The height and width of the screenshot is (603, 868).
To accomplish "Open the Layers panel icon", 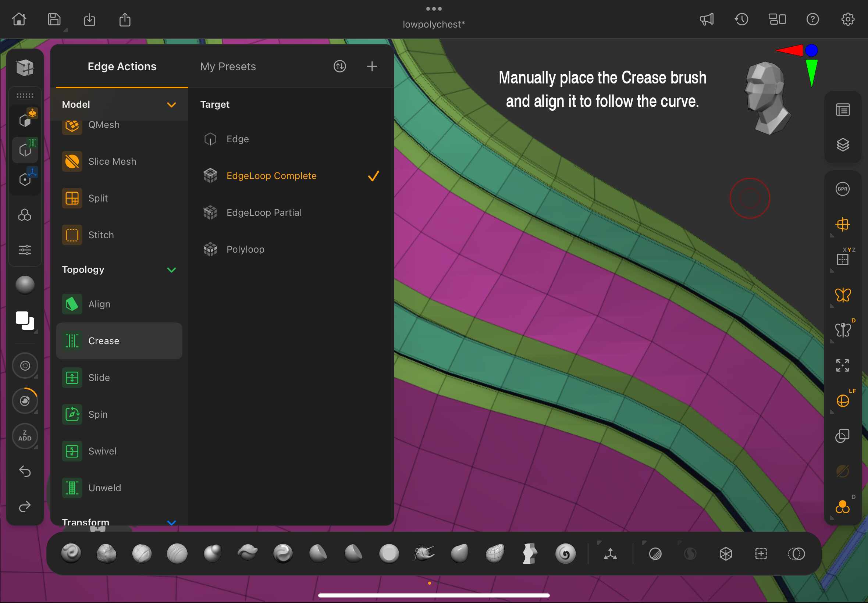I will click(x=842, y=145).
